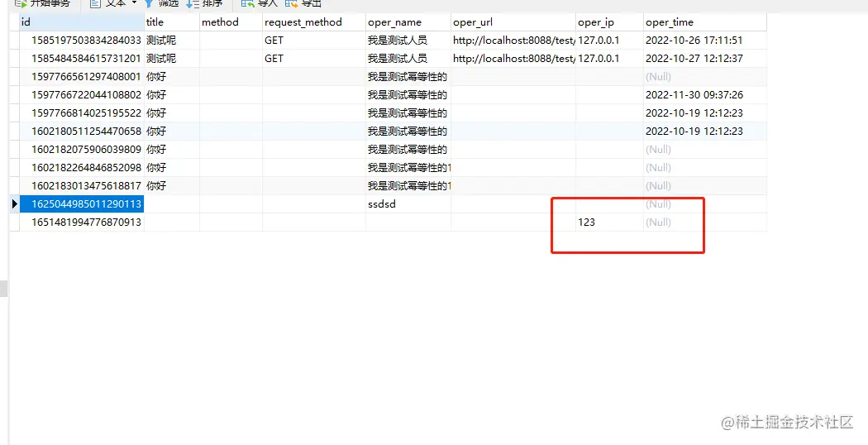Click oper_time 2022-10-26 17:11:51
This screenshot has width=868, height=445.
(694, 41)
